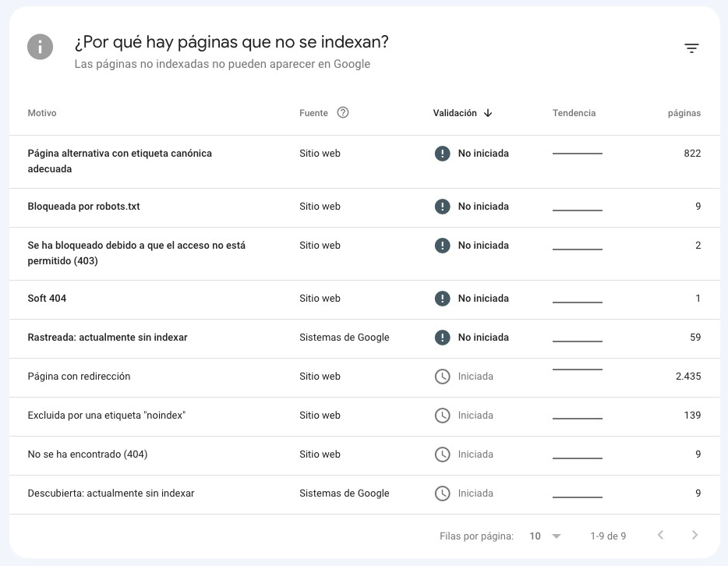Screen dimensions: 728x566
Task: Click the warning icon on Soft 404 row
Action: click(x=442, y=298)
